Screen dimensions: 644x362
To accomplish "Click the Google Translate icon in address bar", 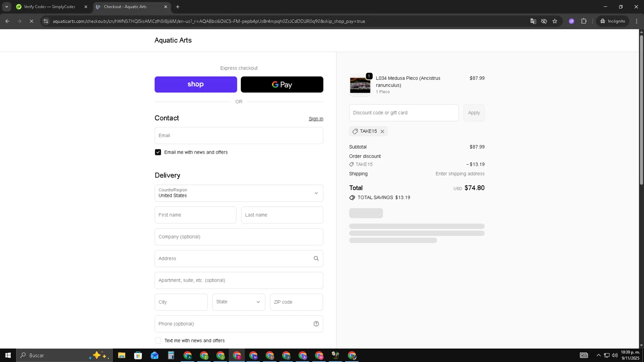I will [533, 21].
